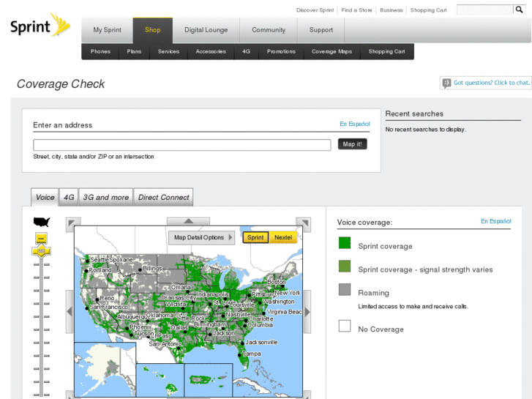532x399 pixels.
Task: Zoom out map with minus button
Action: [x=42, y=238]
